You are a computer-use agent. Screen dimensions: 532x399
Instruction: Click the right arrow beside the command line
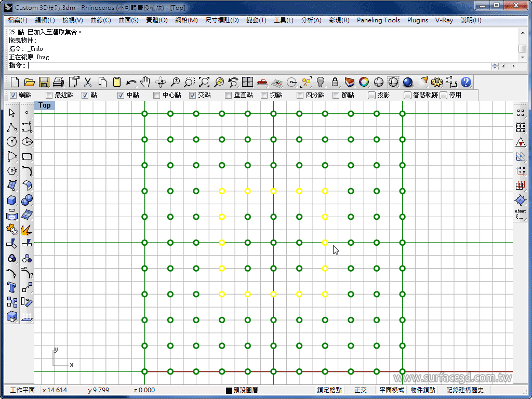coord(513,66)
